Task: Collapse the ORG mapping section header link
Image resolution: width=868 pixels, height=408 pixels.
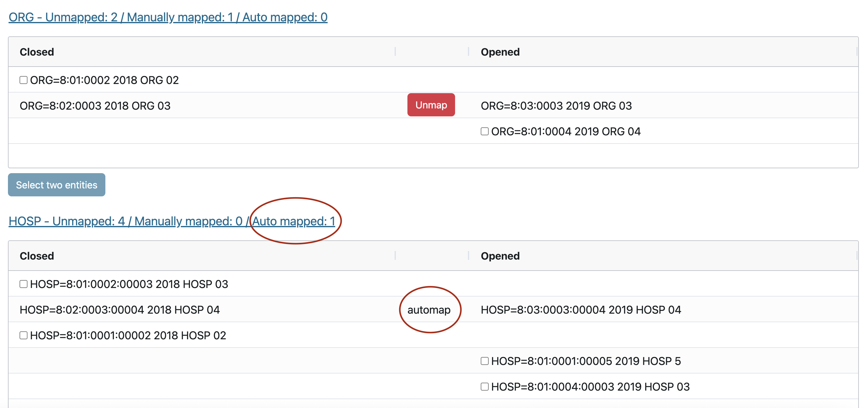Action: coord(168,17)
